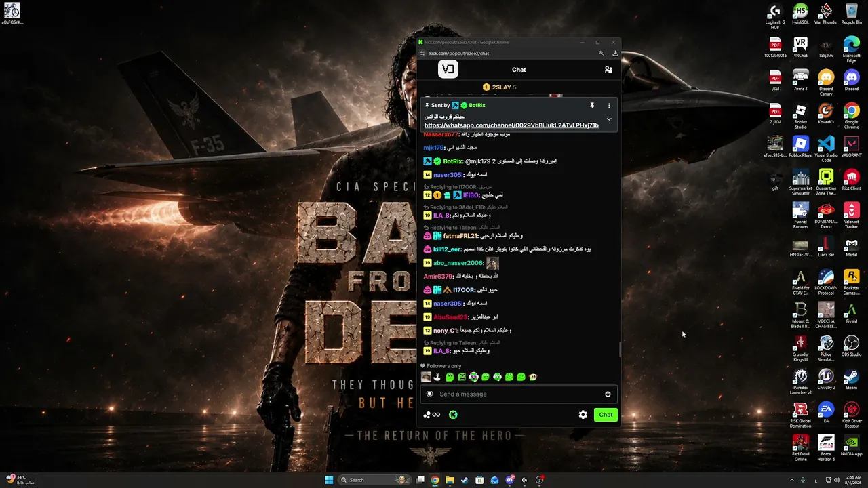Click the Chrome install app icon

[615, 53]
